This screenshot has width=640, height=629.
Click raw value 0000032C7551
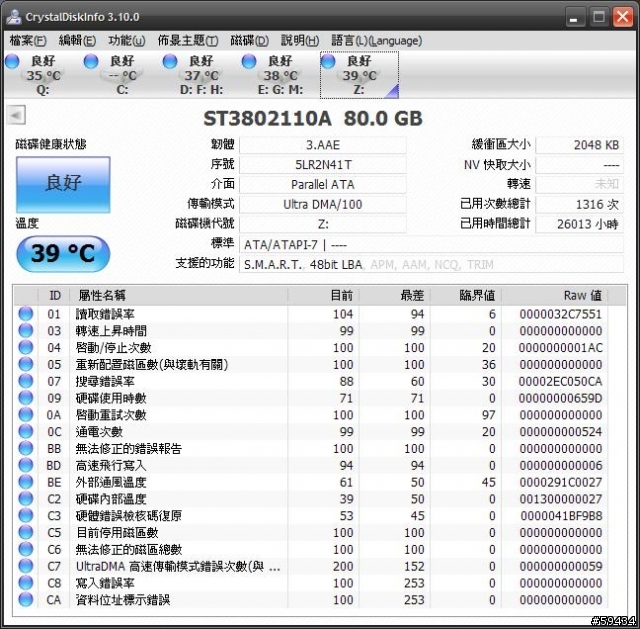[x=560, y=314]
